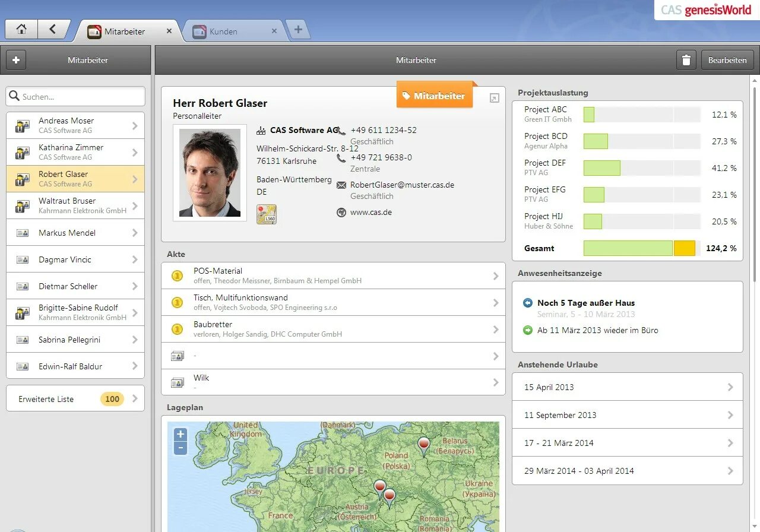Click the Gesamt total bar

(x=642, y=248)
